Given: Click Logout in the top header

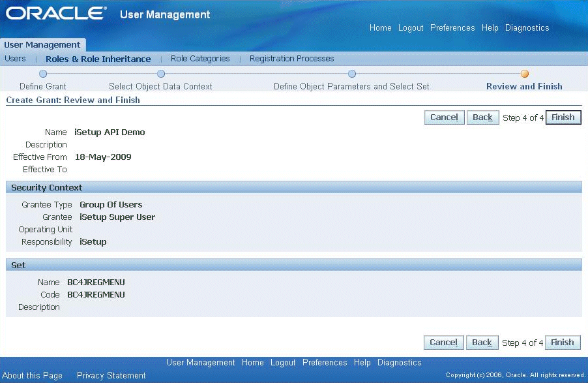Looking at the screenshot, I should pyautogui.click(x=411, y=28).
